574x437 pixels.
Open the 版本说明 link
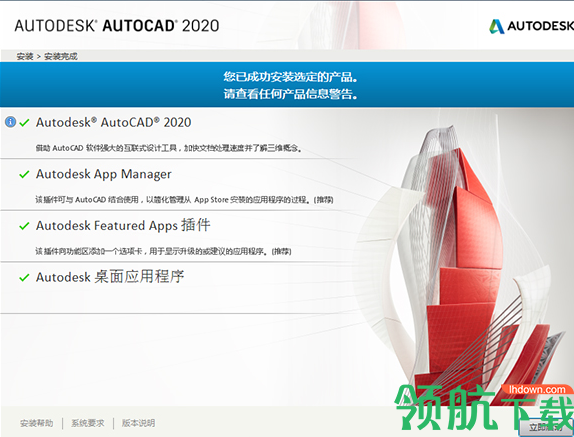[138, 423]
